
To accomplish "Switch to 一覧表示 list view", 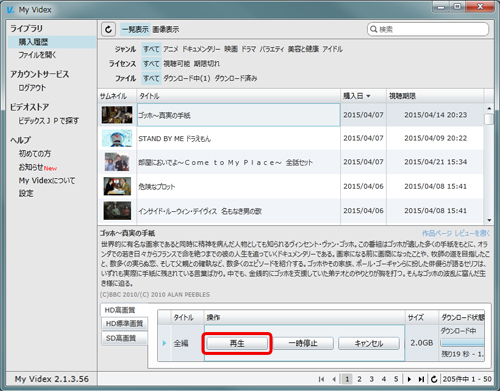I will [135, 29].
